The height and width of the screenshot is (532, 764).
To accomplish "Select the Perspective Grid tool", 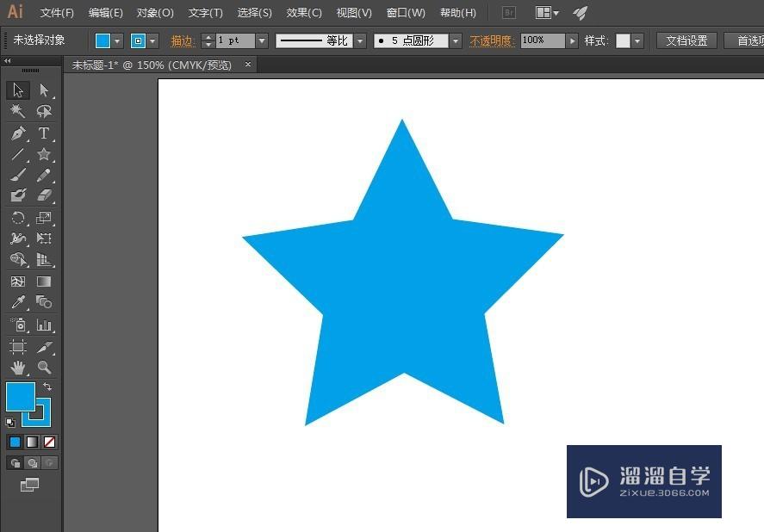I will coord(44,259).
